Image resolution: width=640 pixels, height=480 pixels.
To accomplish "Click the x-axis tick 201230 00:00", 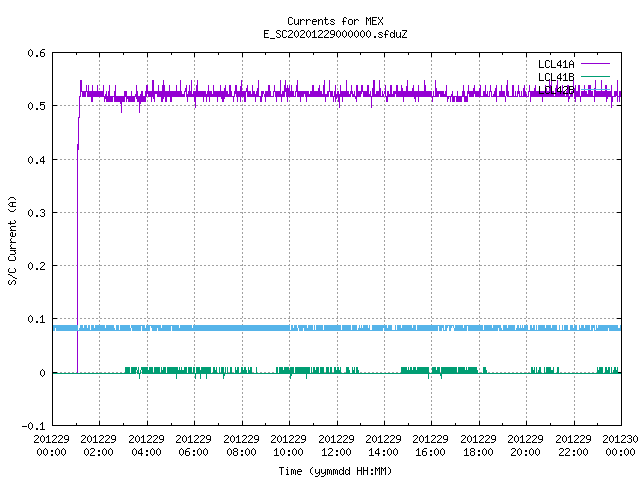I will (x=620, y=445).
